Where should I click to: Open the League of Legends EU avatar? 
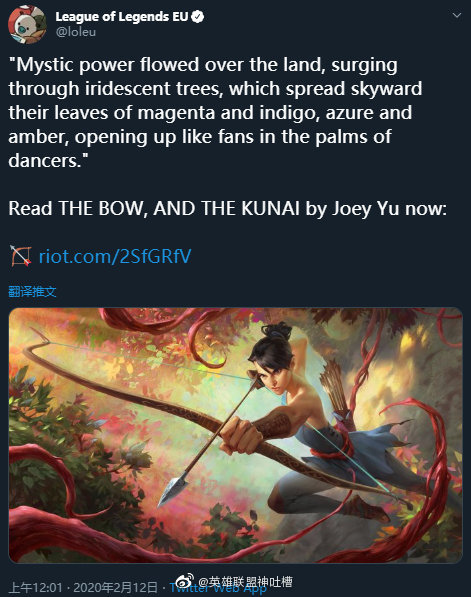click(x=27, y=25)
